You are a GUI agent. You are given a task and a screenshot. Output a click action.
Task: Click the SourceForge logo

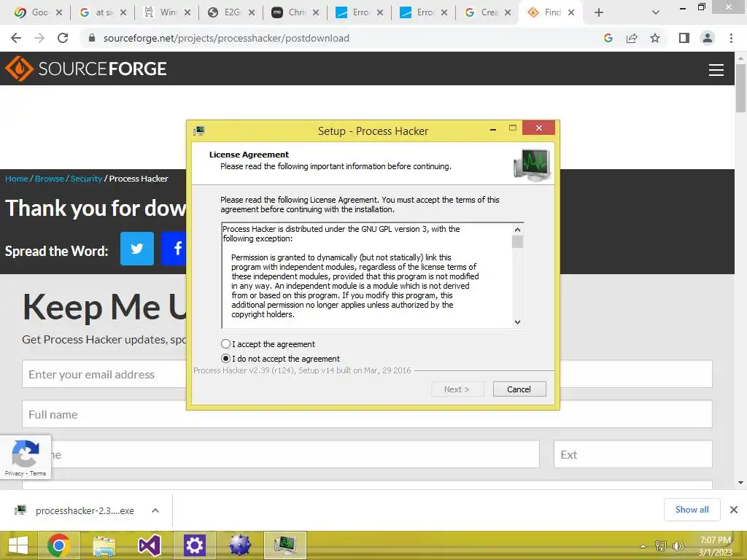coord(86,69)
